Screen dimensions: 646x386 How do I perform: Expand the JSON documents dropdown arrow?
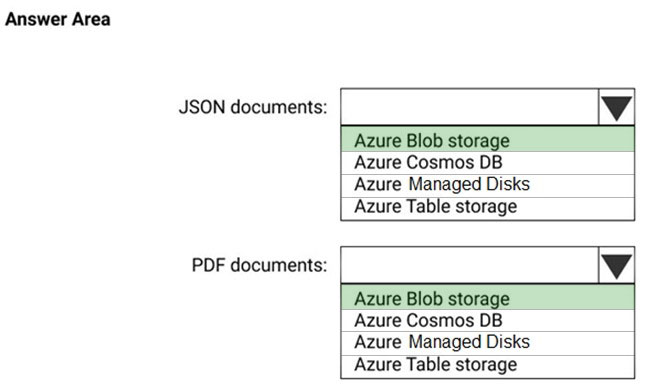[616, 107]
